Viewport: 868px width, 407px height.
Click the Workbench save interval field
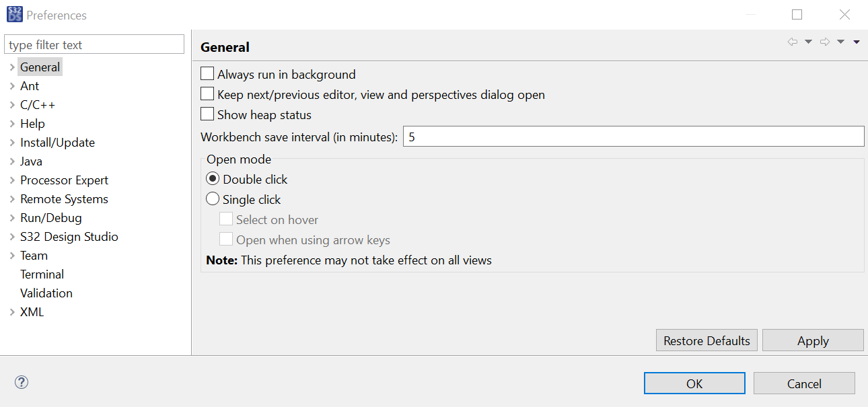(632, 137)
